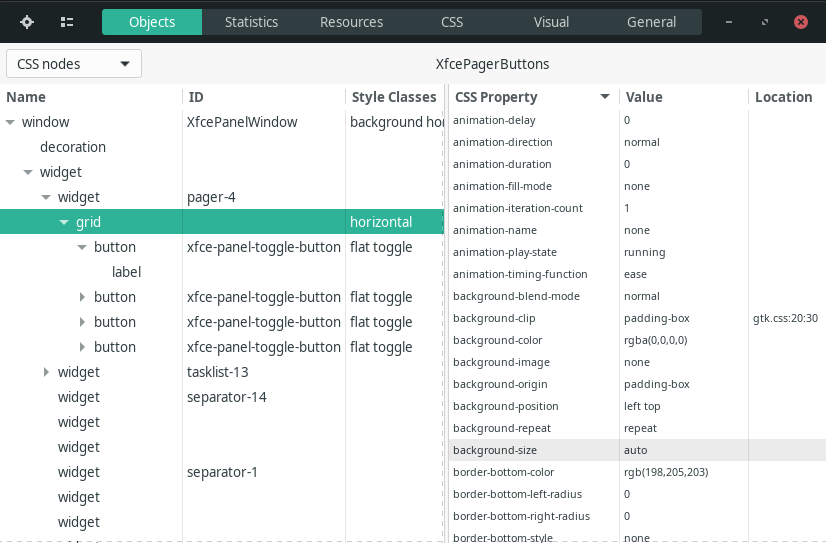Collapse the button node containing label
Image resolution: width=826 pixels, height=543 pixels.
click(x=82, y=247)
